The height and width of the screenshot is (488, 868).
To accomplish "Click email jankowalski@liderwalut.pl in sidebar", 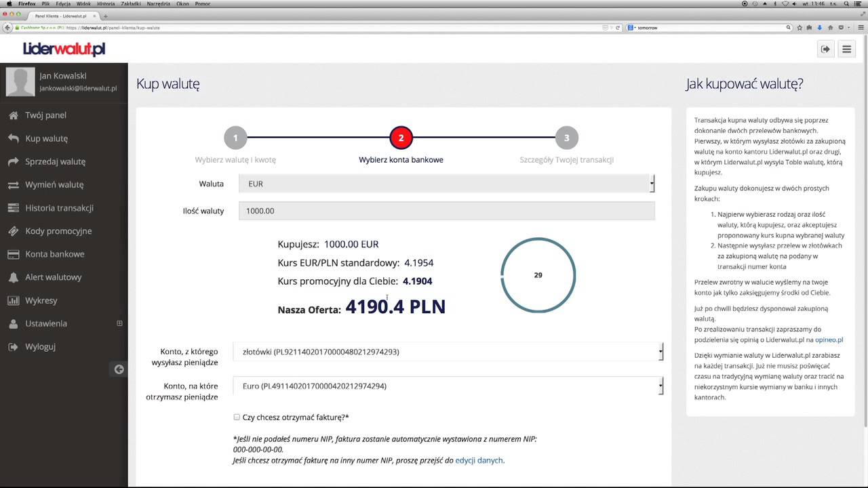I will (x=78, y=89).
